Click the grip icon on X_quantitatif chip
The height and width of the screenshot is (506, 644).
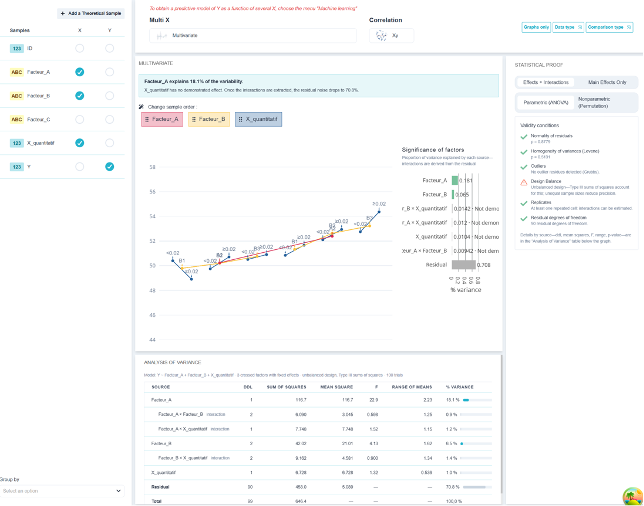241,120
